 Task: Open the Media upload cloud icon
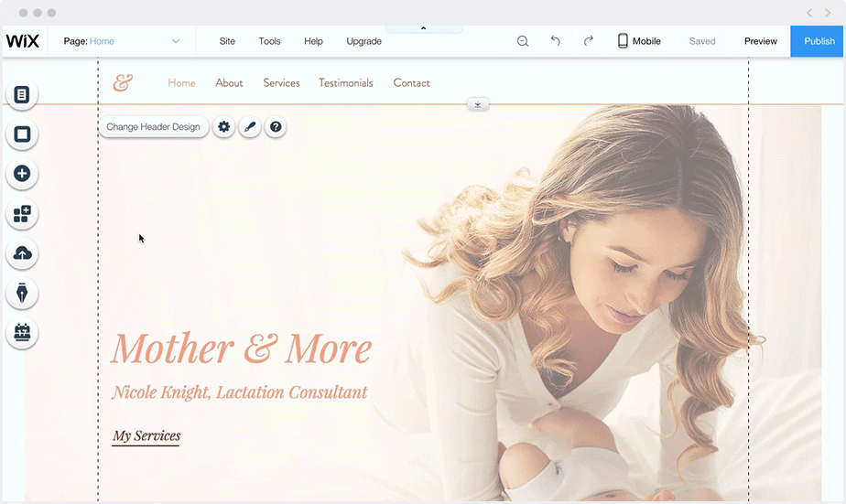pos(22,253)
